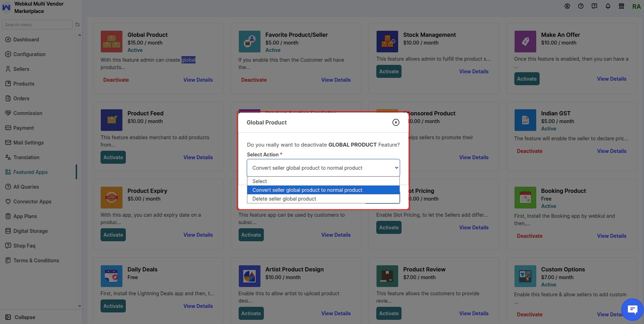Open the store front icon in header
The image size is (644, 324).
click(622, 6)
